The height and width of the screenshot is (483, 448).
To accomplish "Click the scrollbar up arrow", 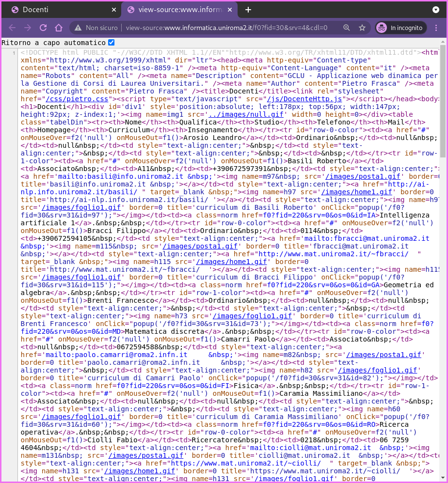I will coord(443,42).
